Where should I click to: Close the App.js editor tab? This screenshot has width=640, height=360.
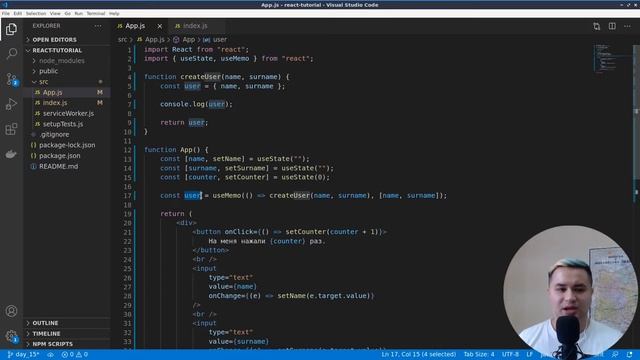coord(160,26)
